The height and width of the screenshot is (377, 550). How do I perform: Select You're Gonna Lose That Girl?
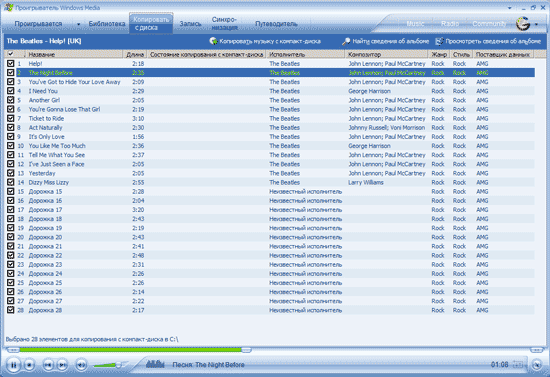[x=275, y=109]
